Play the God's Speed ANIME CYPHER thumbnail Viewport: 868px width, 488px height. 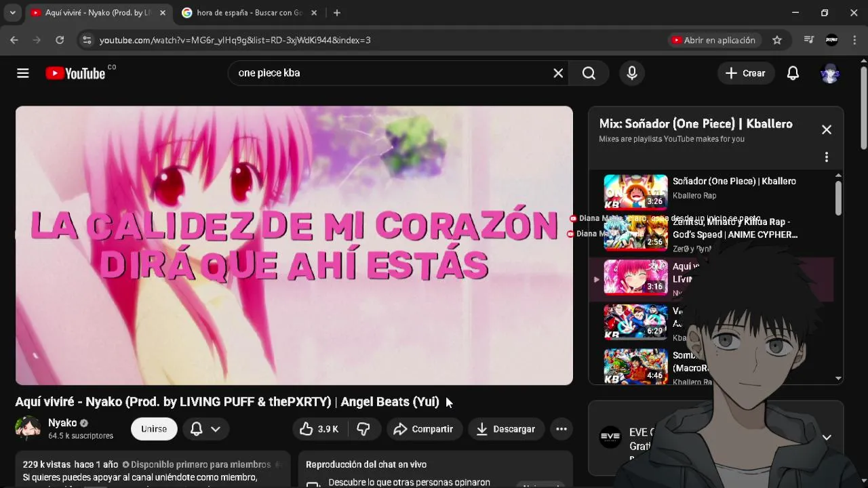[x=635, y=232]
